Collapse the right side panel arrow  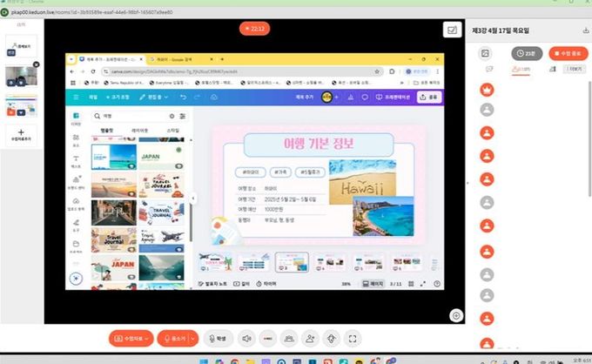tap(469, 182)
